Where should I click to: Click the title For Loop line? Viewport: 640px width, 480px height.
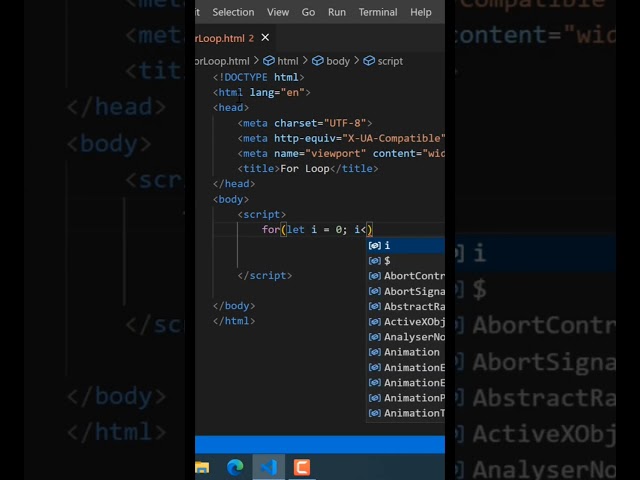pos(308,169)
